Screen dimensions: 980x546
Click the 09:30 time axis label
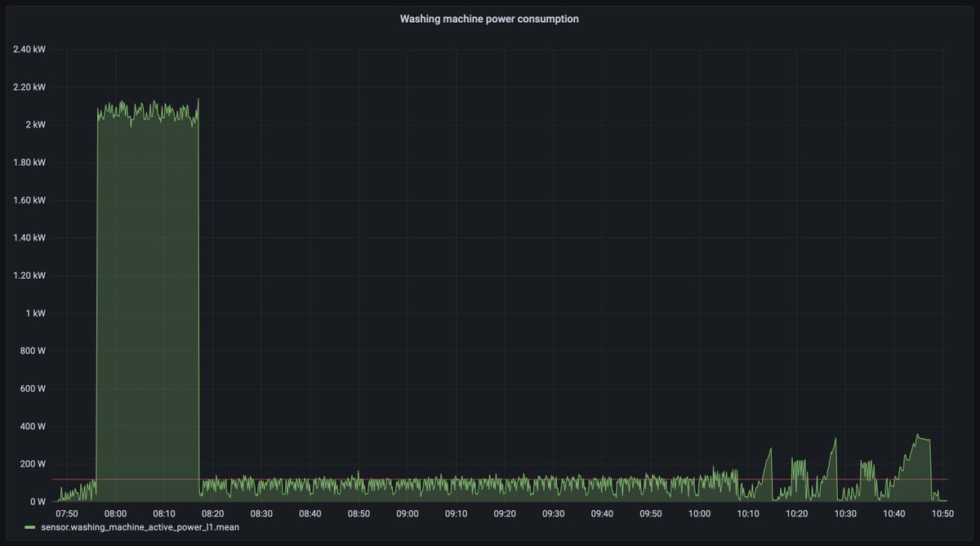554,513
